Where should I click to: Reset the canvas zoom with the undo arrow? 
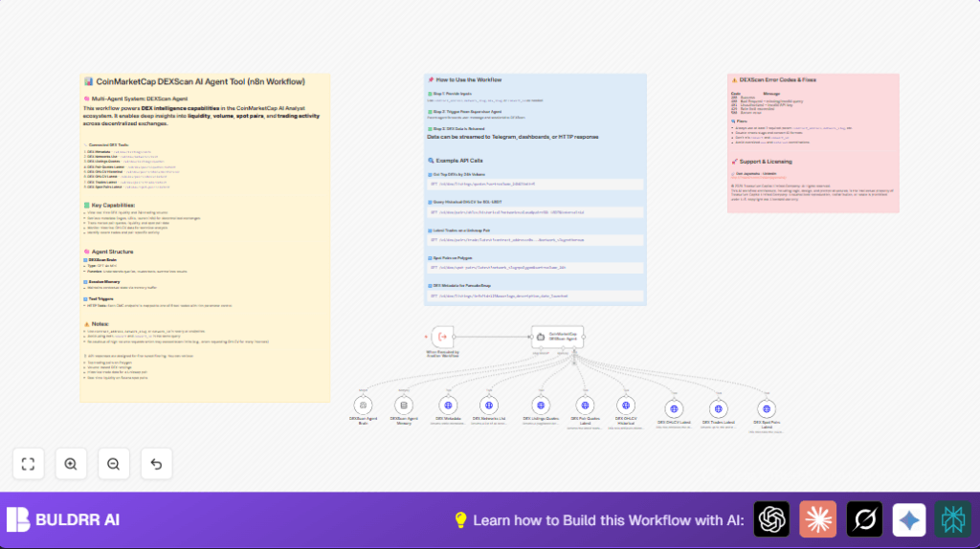coord(156,464)
